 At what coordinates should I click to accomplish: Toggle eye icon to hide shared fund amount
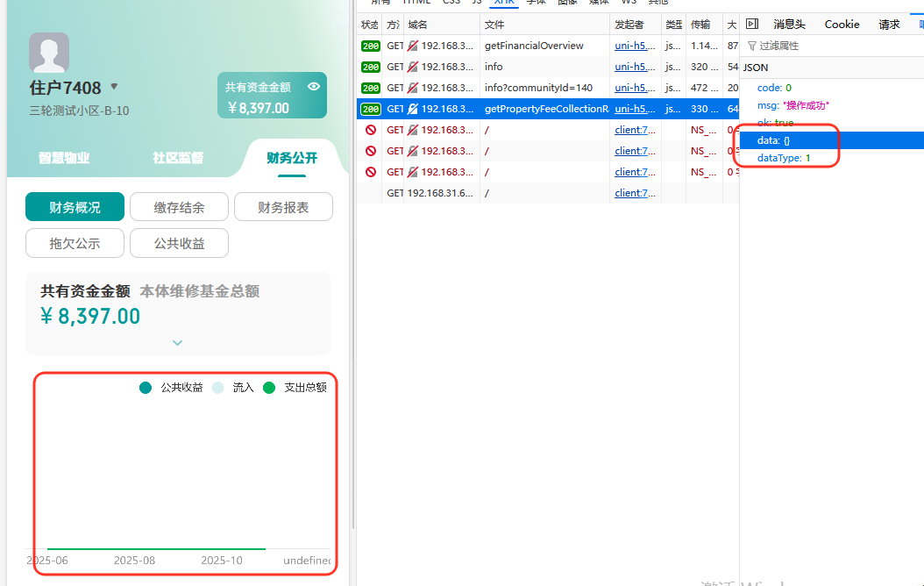314,87
